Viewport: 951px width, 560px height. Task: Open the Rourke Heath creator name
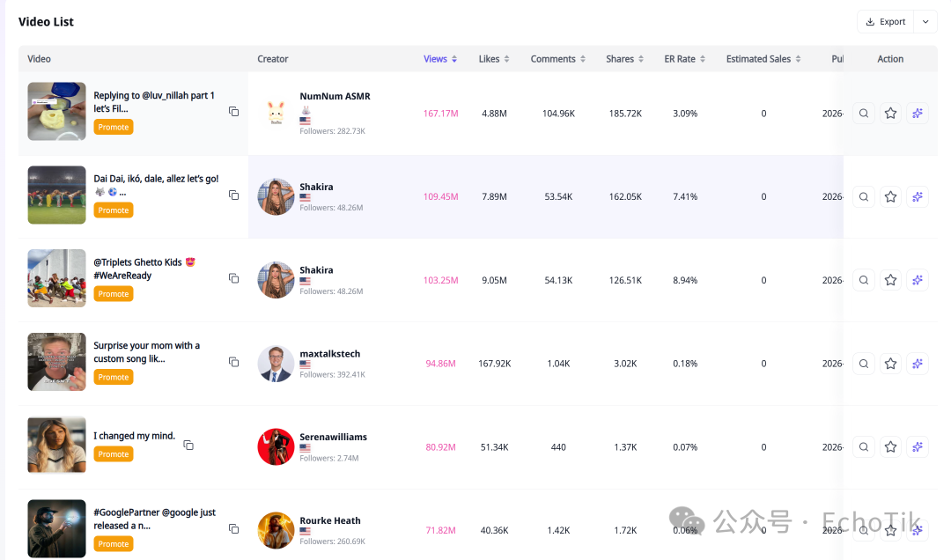[x=330, y=520]
